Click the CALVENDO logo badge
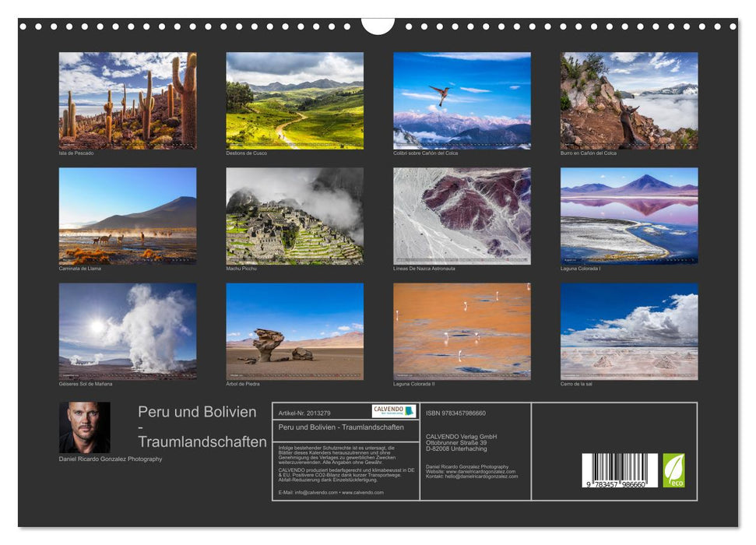756x545 pixels. coord(393,411)
